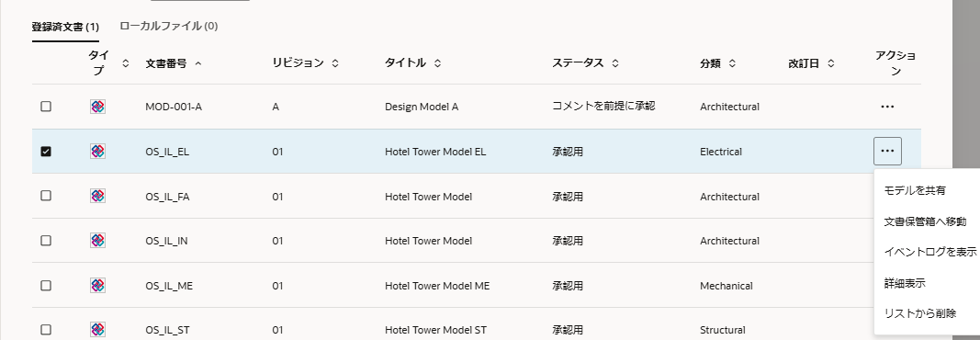Click リストから削除 menu entry

click(920, 313)
